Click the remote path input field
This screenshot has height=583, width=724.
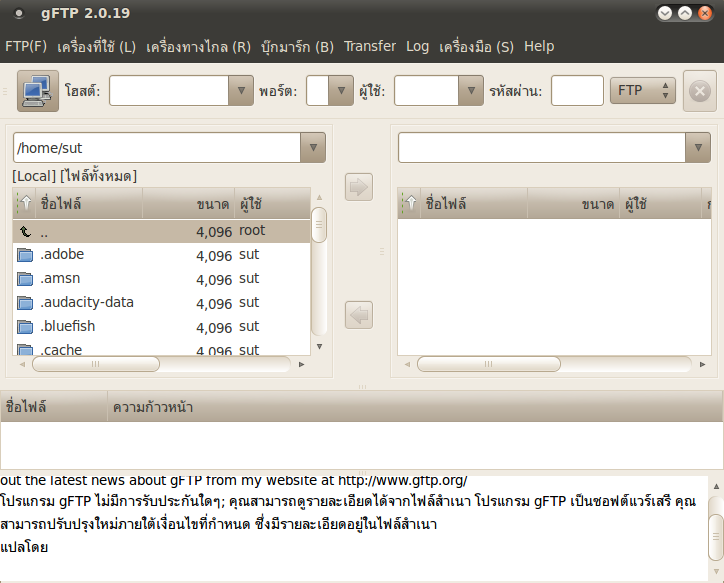click(542, 148)
